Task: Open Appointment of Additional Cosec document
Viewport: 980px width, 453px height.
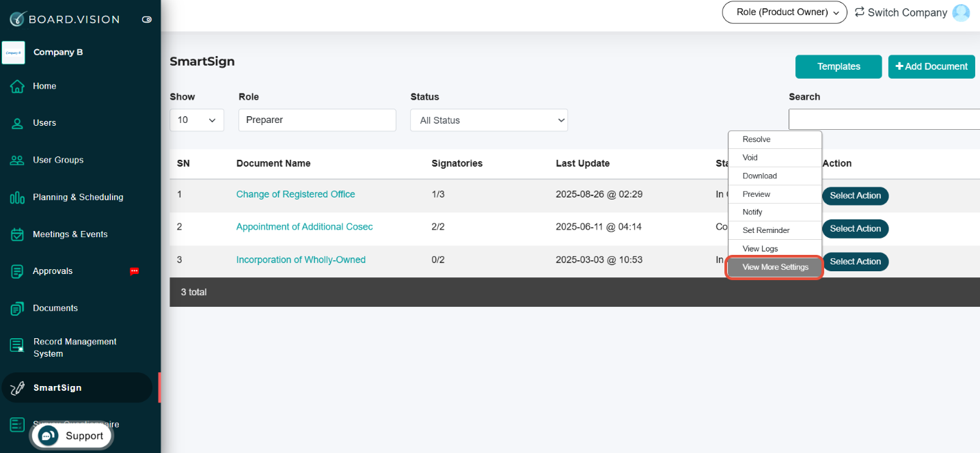Action: pos(305,227)
